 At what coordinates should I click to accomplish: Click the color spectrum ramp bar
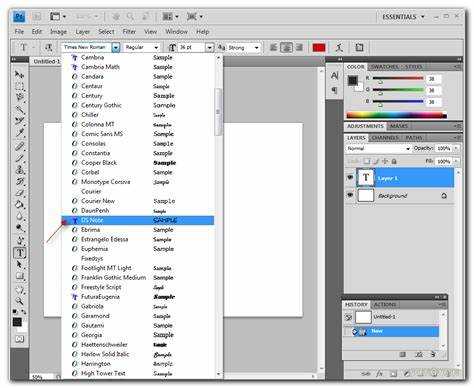point(397,115)
